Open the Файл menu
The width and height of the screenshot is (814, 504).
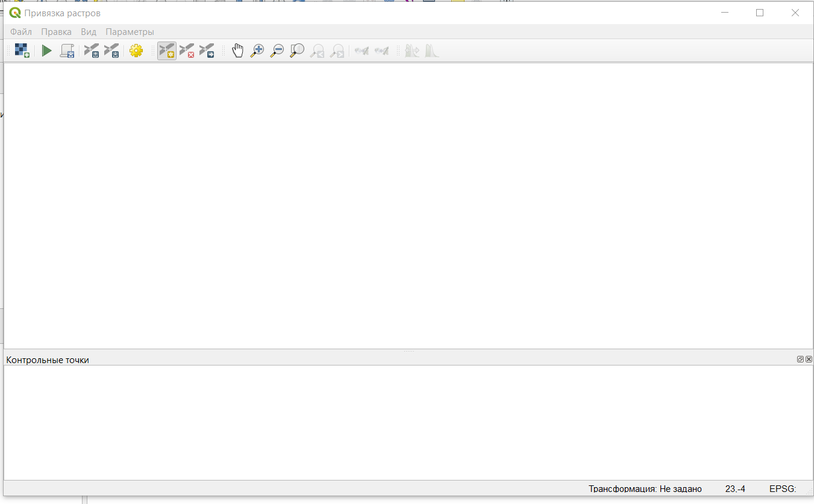(x=21, y=32)
